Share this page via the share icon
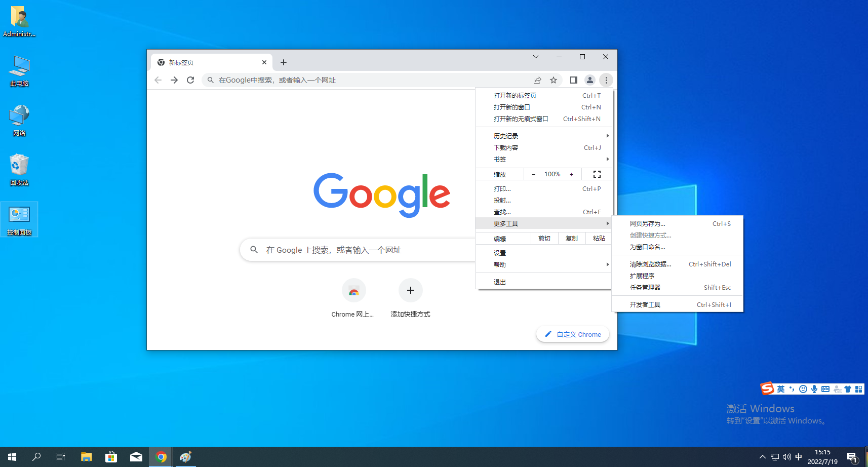 537,80
